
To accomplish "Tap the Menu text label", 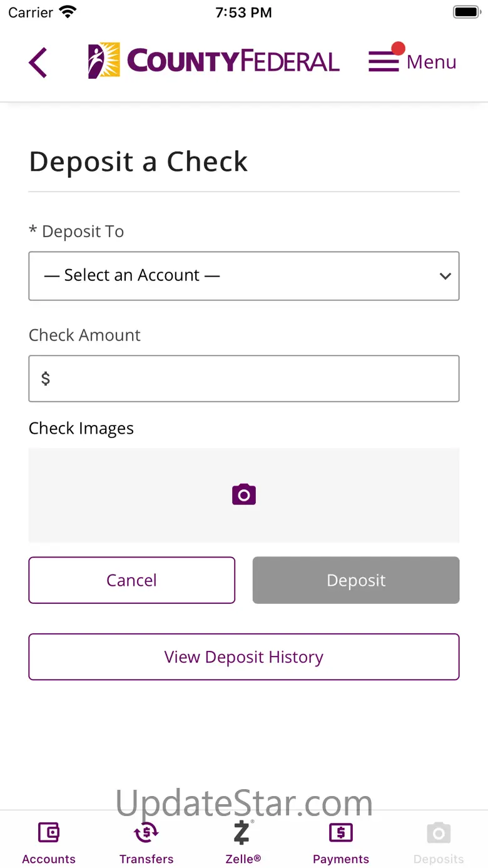I will (432, 62).
